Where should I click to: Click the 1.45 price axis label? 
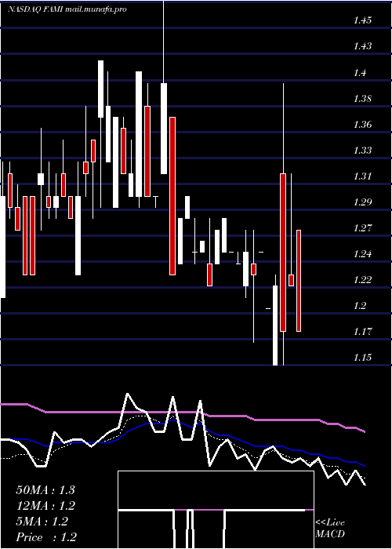pyautogui.click(x=362, y=20)
